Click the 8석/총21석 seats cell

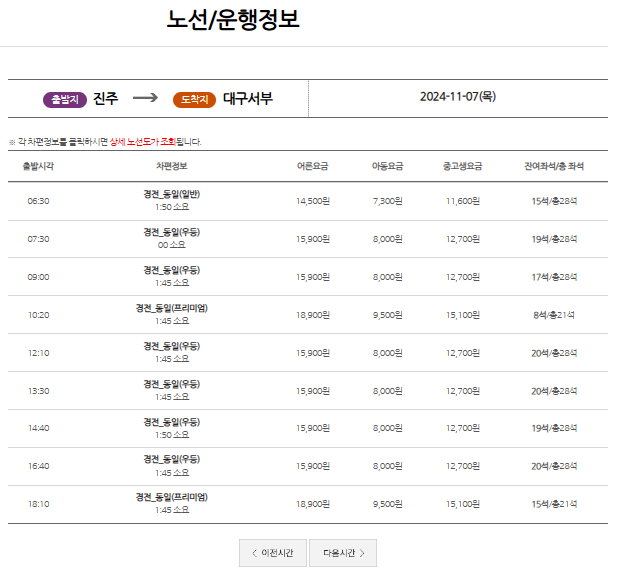coord(554,315)
